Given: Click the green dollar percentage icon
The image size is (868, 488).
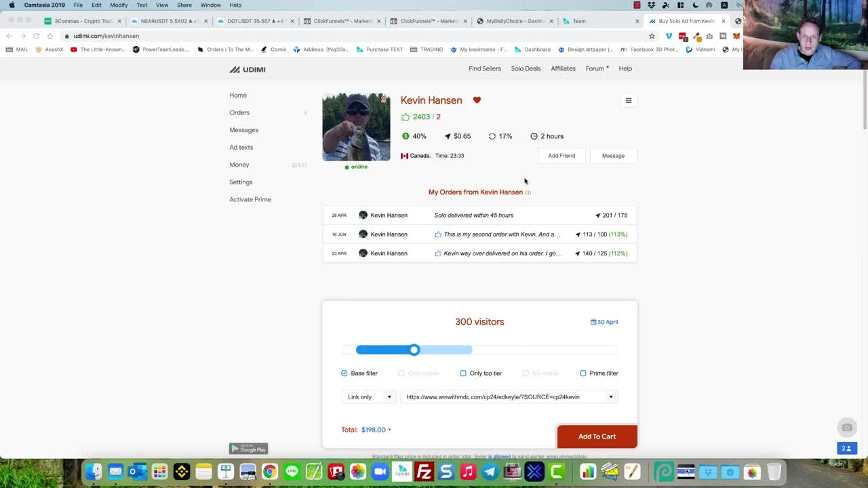Looking at the screenshot, I should pos(406,136).
